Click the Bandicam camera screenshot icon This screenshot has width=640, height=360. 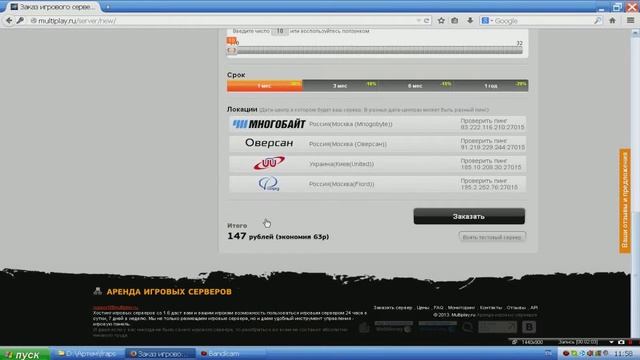621,342
